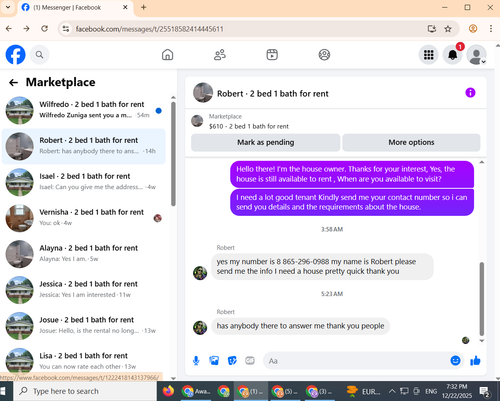Show hidden system tray icons chevron

392,391
